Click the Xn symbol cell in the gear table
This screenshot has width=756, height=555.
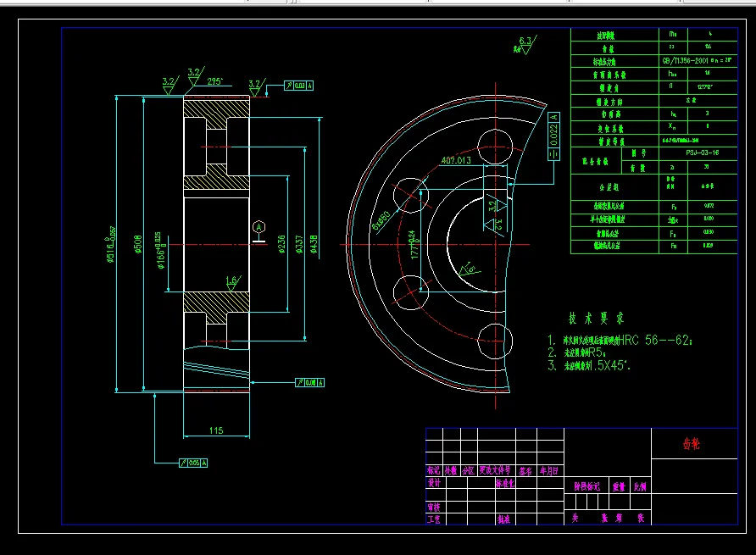(672, 127)
